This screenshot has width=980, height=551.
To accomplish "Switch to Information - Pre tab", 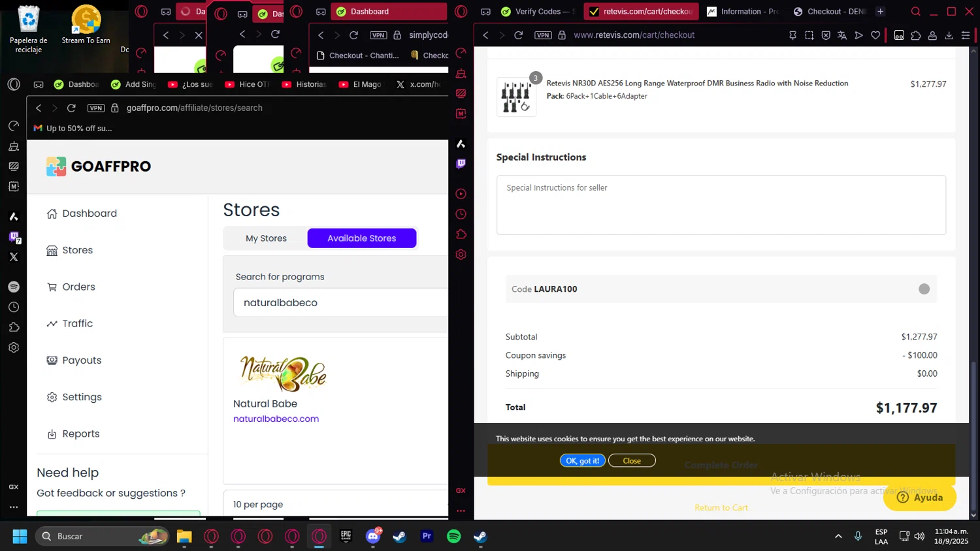I will (743, 11).
